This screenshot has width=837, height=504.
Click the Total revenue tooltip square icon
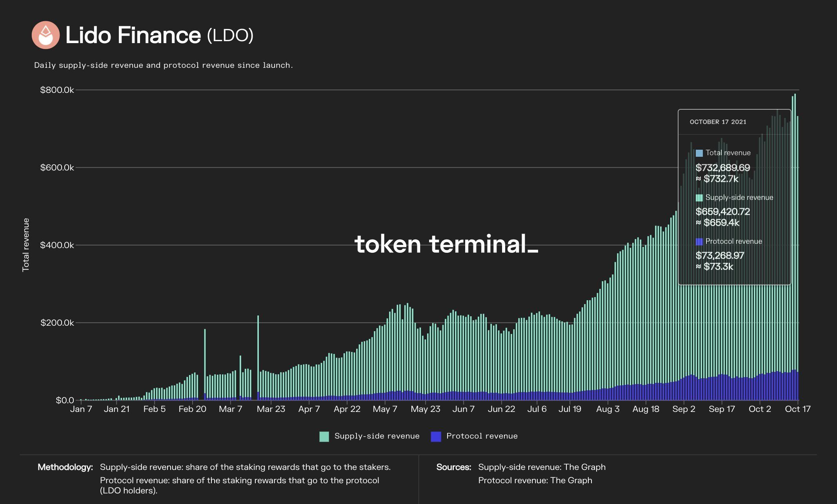(699, 153)
